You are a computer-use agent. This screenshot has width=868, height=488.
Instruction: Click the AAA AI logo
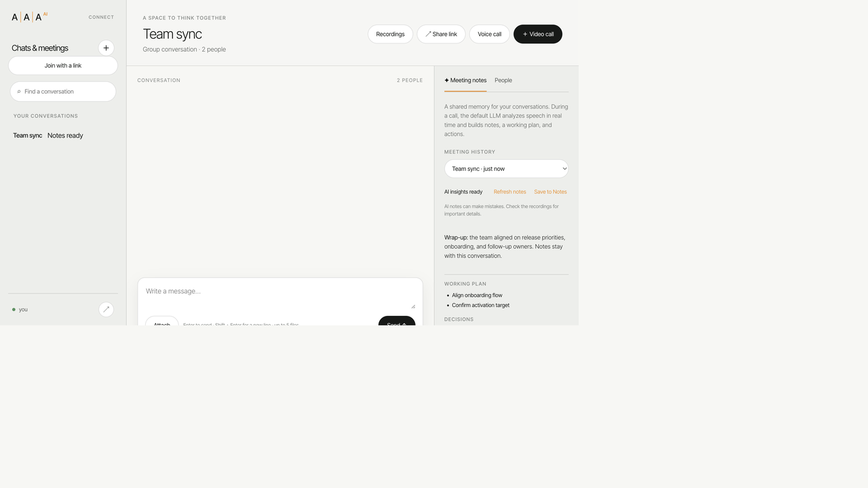[x=29, y=17]
